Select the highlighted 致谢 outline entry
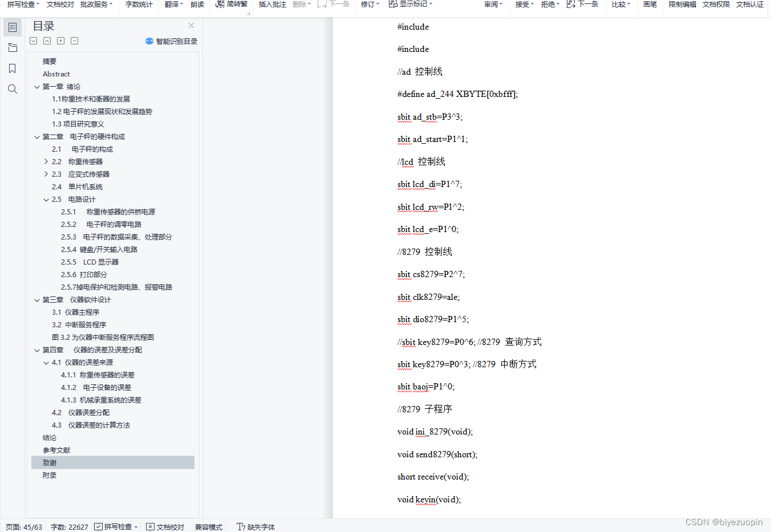Image resolution: width=771 pixels, height=532 pixels. pos(113,462)
